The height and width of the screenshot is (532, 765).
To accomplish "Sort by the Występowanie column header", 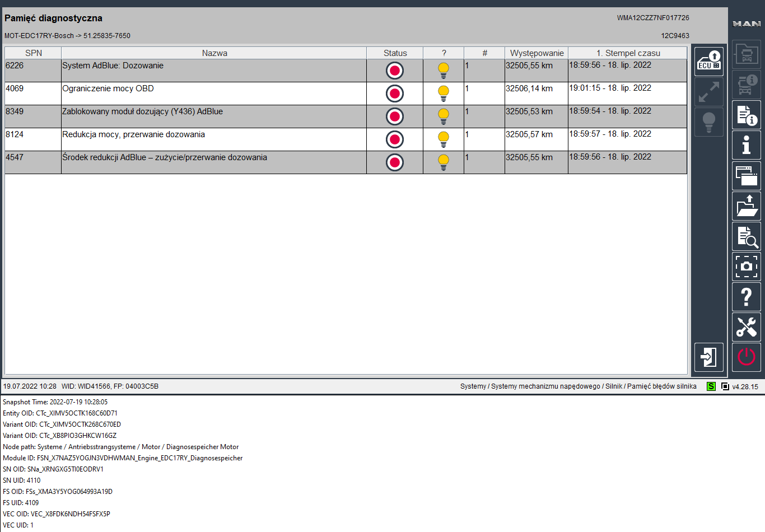I will [537, 53].
